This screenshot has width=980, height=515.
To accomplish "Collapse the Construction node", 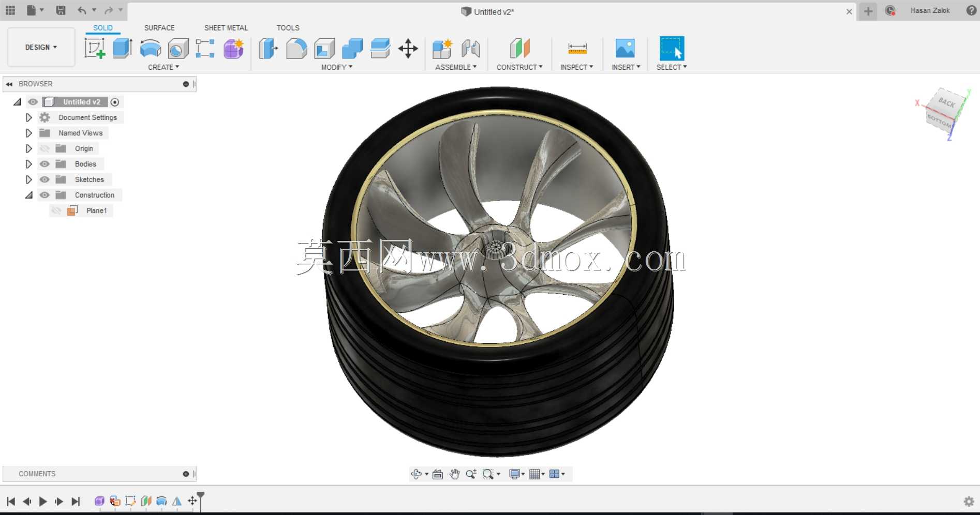I will click(29, 195).
